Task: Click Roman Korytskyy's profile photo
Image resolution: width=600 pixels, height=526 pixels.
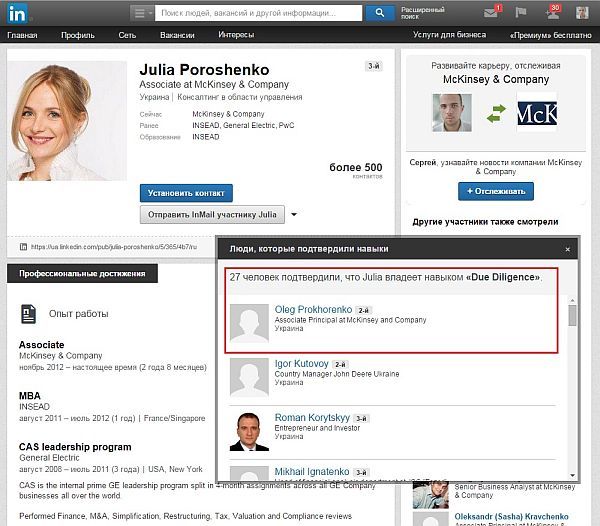Action: (x=248, y=431)
